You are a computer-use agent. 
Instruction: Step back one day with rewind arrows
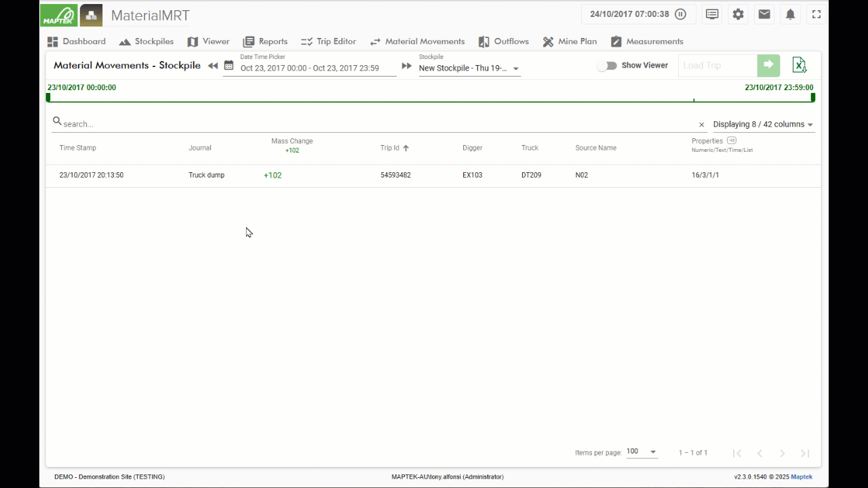[x=213, y=66]
